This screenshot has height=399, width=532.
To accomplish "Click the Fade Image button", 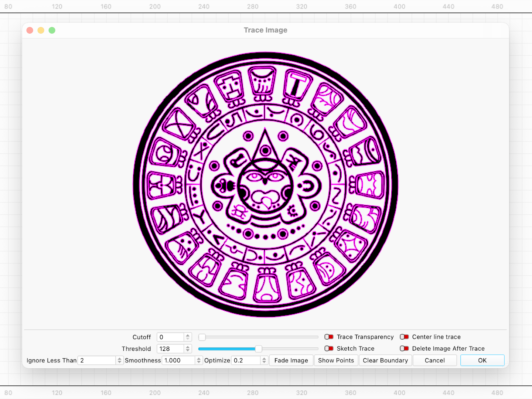I will [291, 360].
